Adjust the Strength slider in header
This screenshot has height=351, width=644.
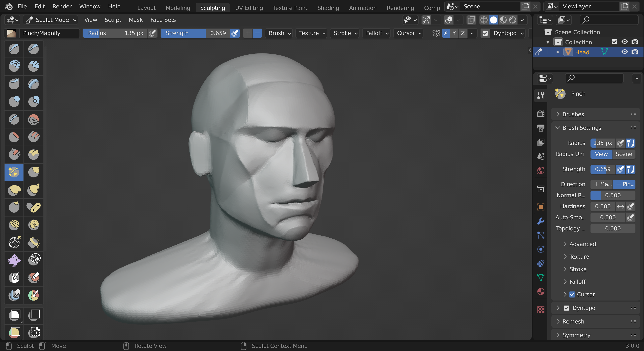[195, 33]
